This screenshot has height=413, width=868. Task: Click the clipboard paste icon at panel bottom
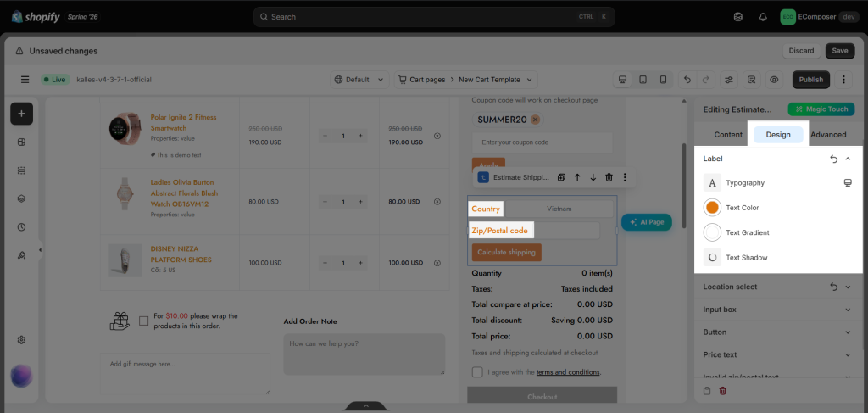[x=707, y=392]
